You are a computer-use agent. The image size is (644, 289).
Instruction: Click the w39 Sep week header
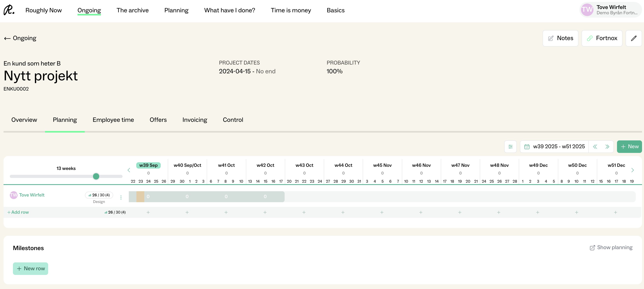pos(148,165)
